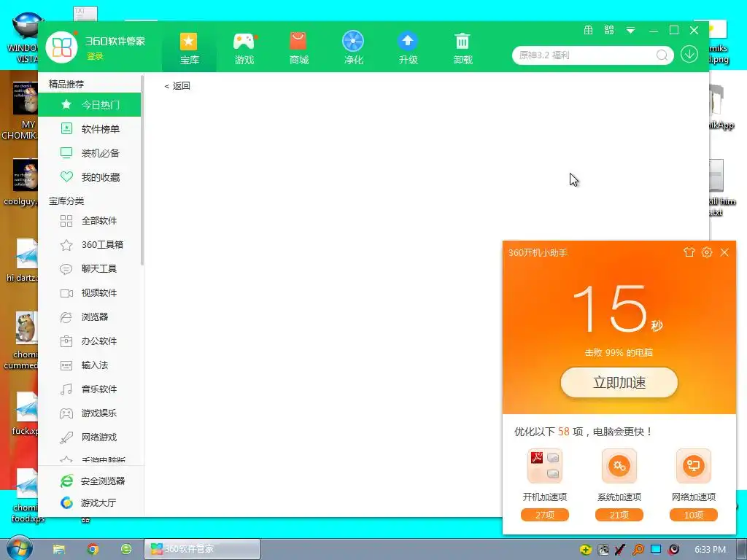Click the 系统加速项 gear icon

pyautogui.click(x=619, y=466)
